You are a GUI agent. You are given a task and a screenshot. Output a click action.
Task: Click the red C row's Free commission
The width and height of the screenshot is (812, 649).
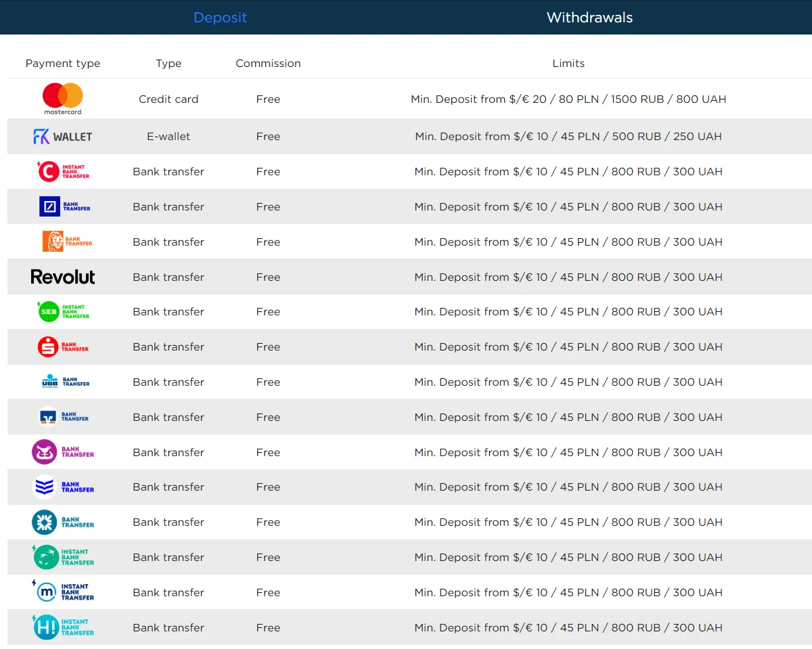pyautogui.click(x=268, y=171)
